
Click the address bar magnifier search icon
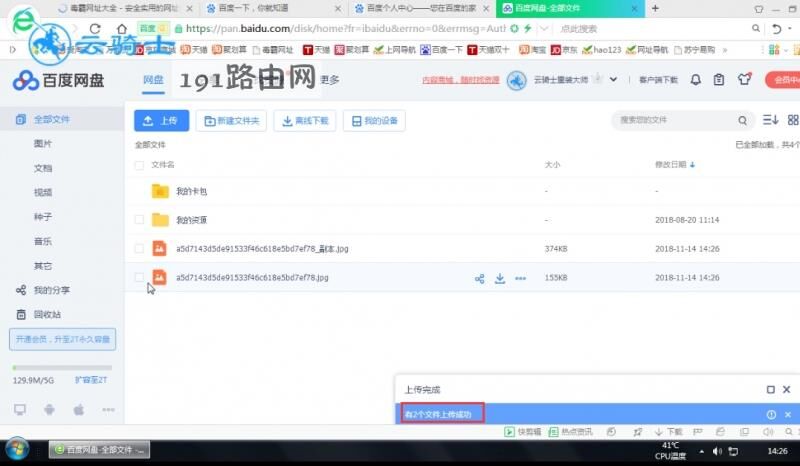(x=756, y=29)
